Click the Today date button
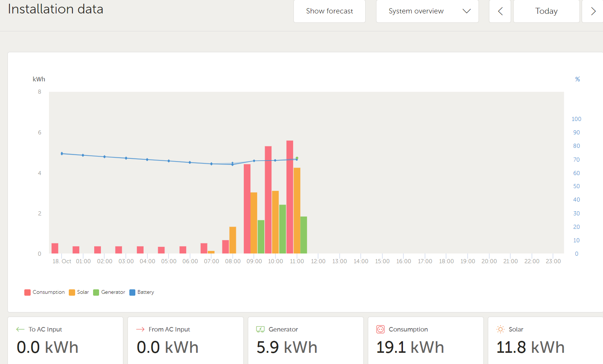Screen dimensions: 603x364 pyautogui.click(x=546, y=11)
